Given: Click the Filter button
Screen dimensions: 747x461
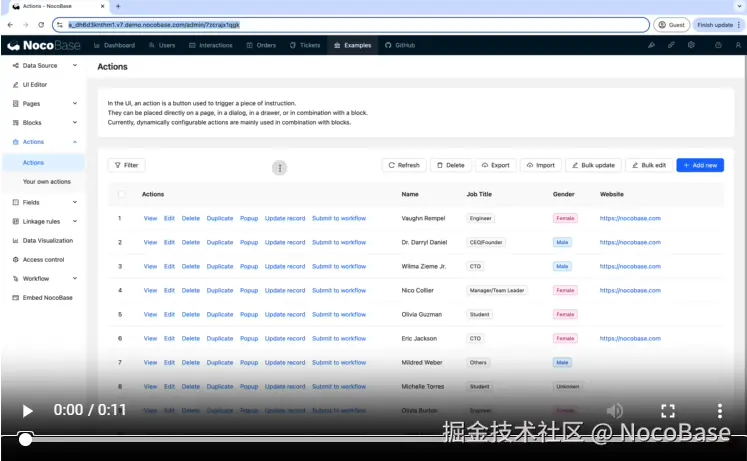Looking at the screenshot, I should 126,165.
